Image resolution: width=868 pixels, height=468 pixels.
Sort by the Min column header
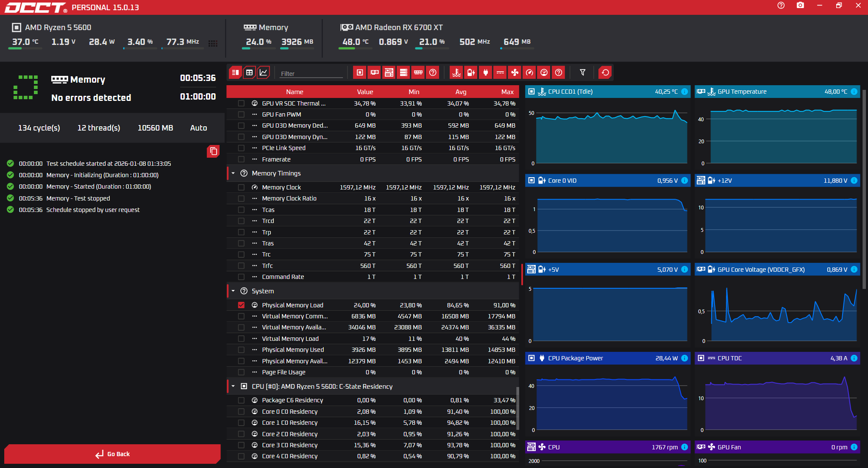pos(414,92)
